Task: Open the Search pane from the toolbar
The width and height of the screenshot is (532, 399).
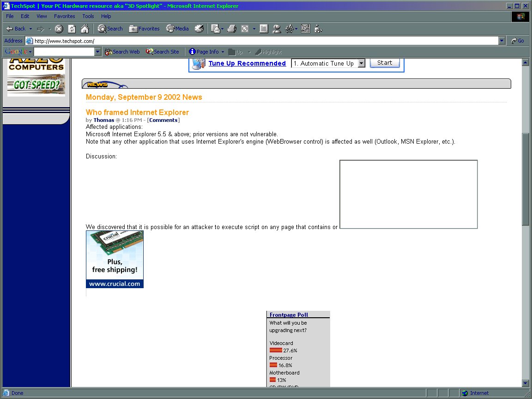Action: click(x=110, y=29)
